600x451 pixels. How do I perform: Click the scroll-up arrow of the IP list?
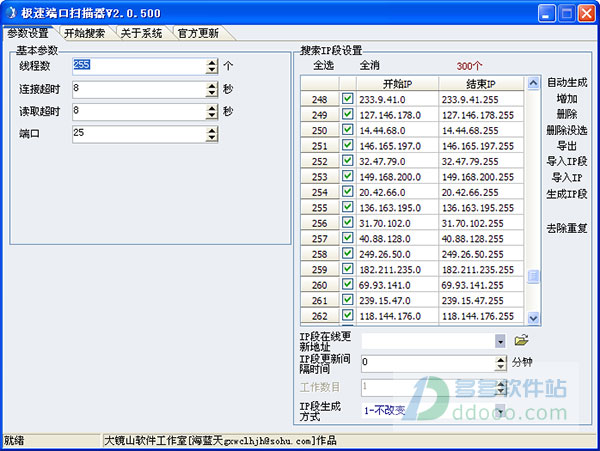tap(533, 83)
